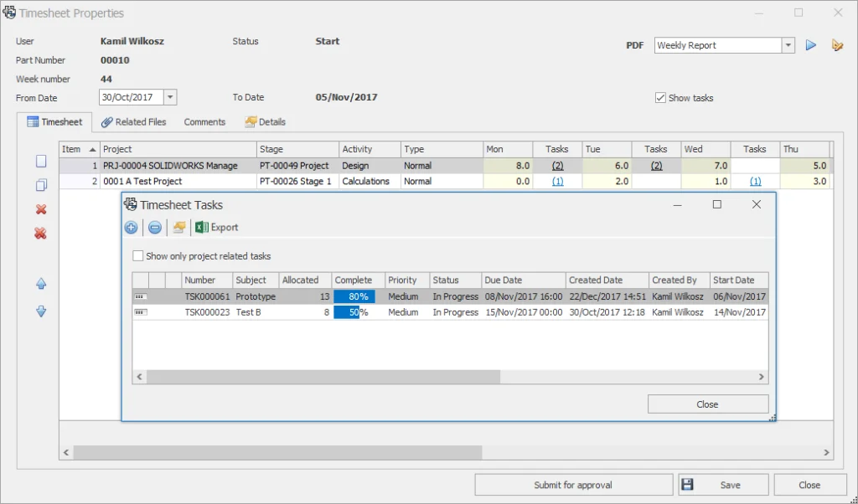Open the From Date picker dropdown

[x=170, y=97]
